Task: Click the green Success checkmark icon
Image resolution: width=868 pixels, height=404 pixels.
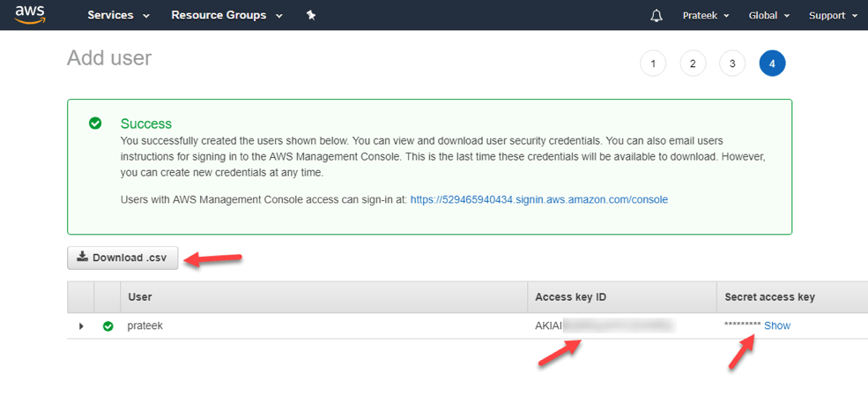Action: tap(95, 123)
